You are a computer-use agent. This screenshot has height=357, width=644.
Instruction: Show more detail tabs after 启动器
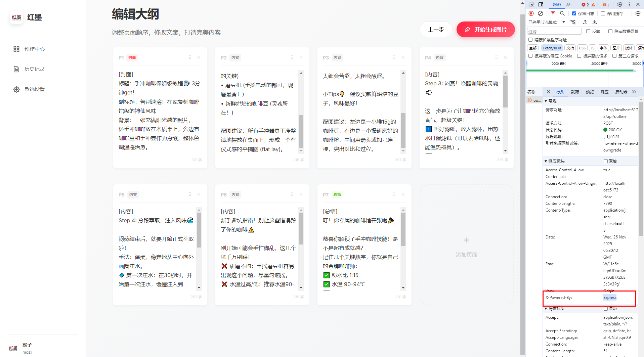(x=634, y=92)
